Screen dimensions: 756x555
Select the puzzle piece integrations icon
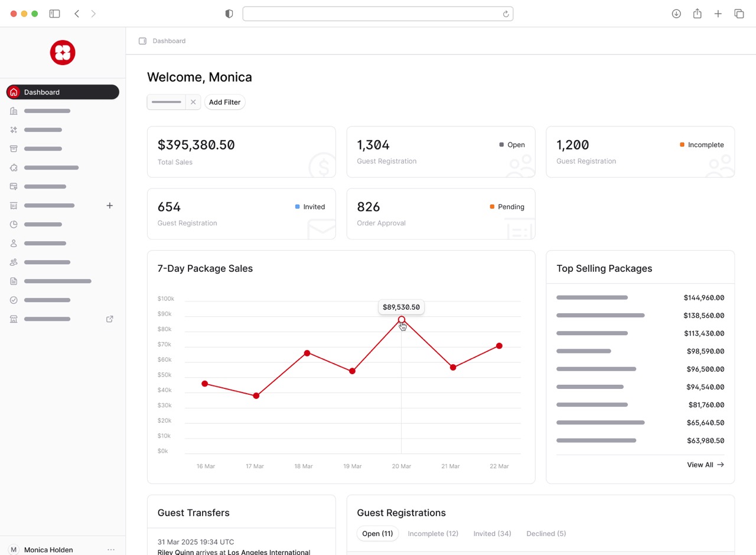[13, 167]
